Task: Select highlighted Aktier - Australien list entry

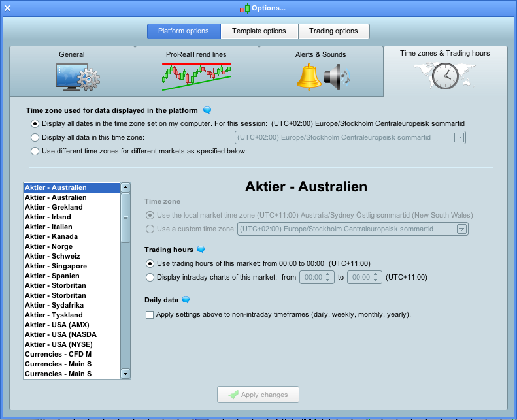Action: tap(72, 187)
